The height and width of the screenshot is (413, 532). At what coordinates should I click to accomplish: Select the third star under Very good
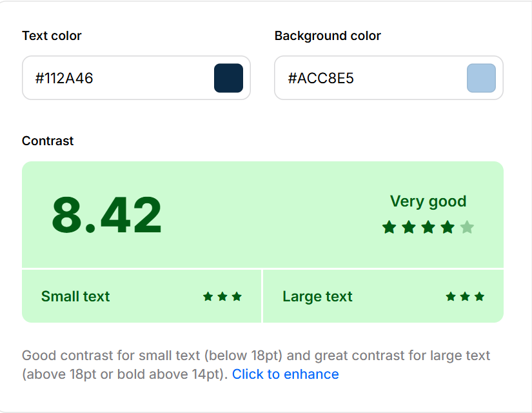[x=428, y=227]
